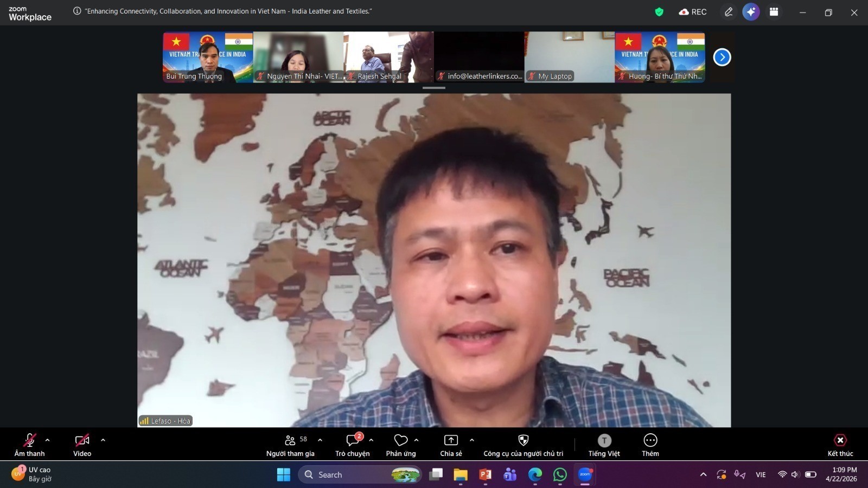This screenshot has height=488, width=868.
Task: Open Trò chuyện chat panel
Action: (352, 441)
